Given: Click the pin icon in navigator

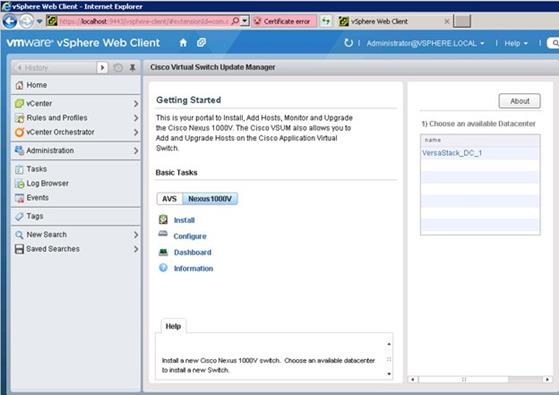Looking at the screenshot, I should point(132,67).
